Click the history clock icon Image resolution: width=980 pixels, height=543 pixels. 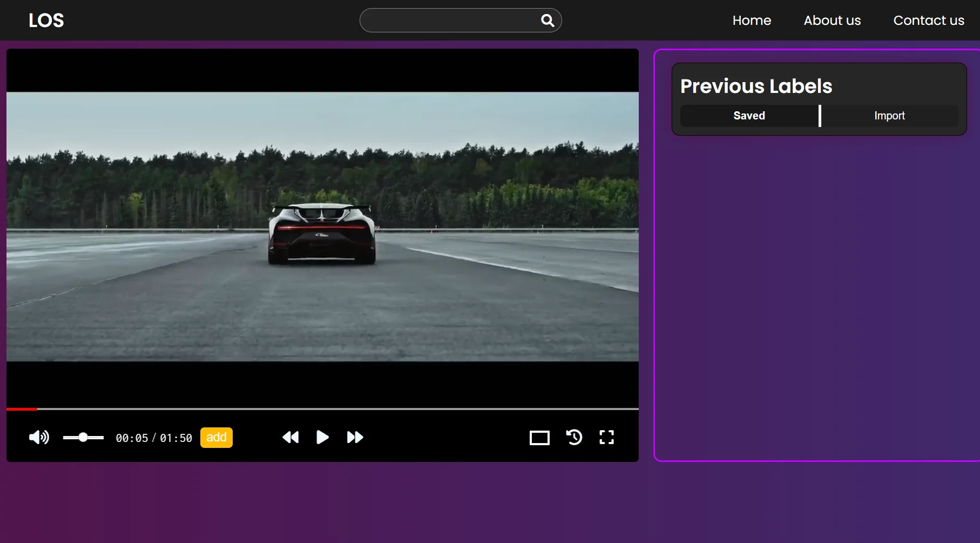(574, 437)
